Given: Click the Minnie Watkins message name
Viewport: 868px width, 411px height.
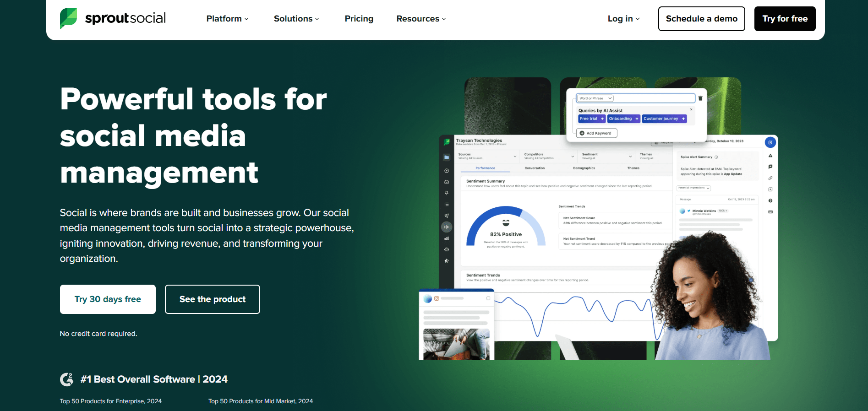Looking at the screenshot, I should (704, 211).
